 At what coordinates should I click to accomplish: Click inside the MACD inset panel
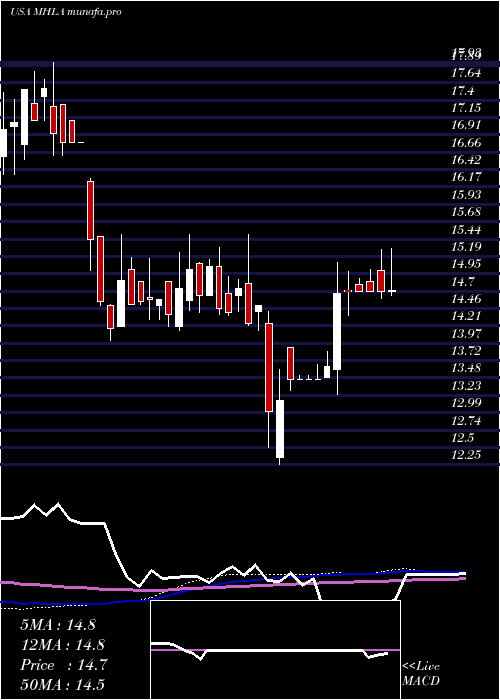click(275, 650)
